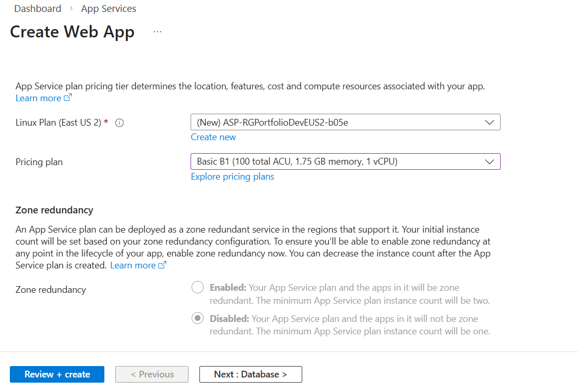This screenshot has width=578, height=392.
Task: Click the breadcrumb separator chevron after Dashboard
Action: 71,9
